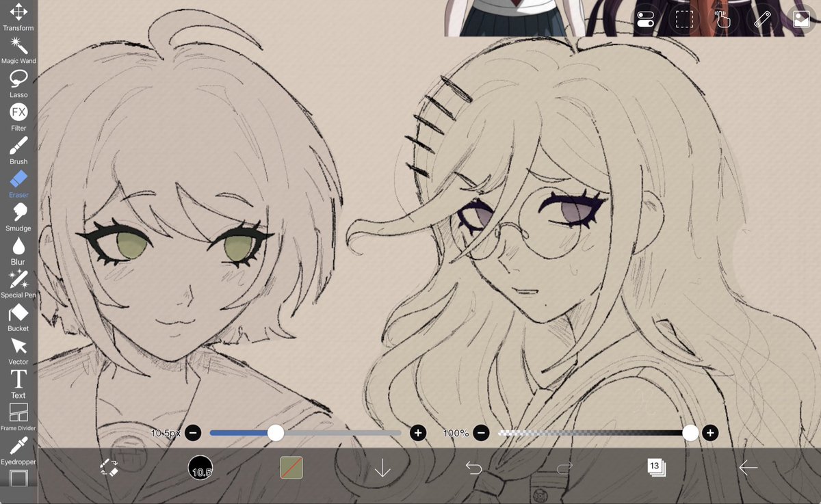Viewport: 821px width, 504px height.
Task: Open brush thickness circle showing 10.5
Action: tap(200, 468)
